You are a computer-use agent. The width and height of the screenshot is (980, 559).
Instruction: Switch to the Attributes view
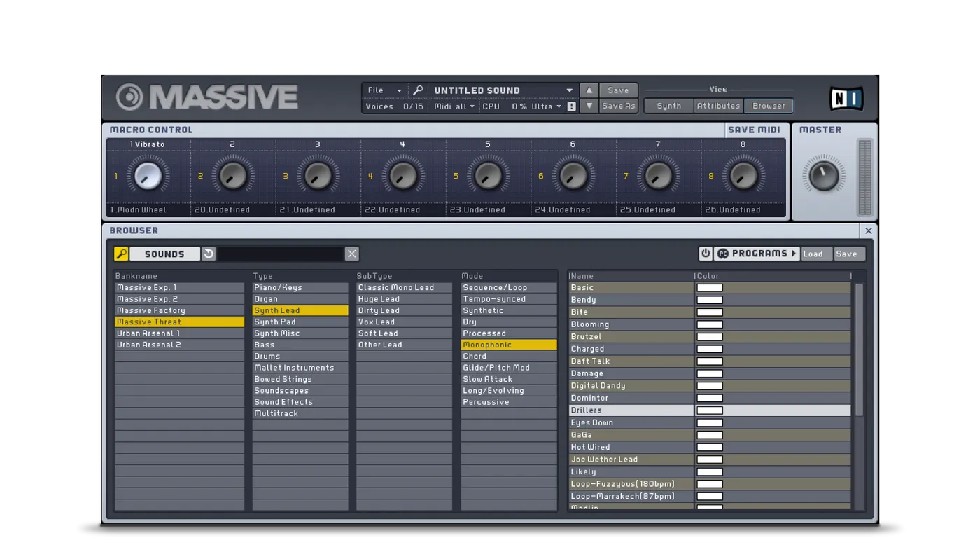(718, 106)
